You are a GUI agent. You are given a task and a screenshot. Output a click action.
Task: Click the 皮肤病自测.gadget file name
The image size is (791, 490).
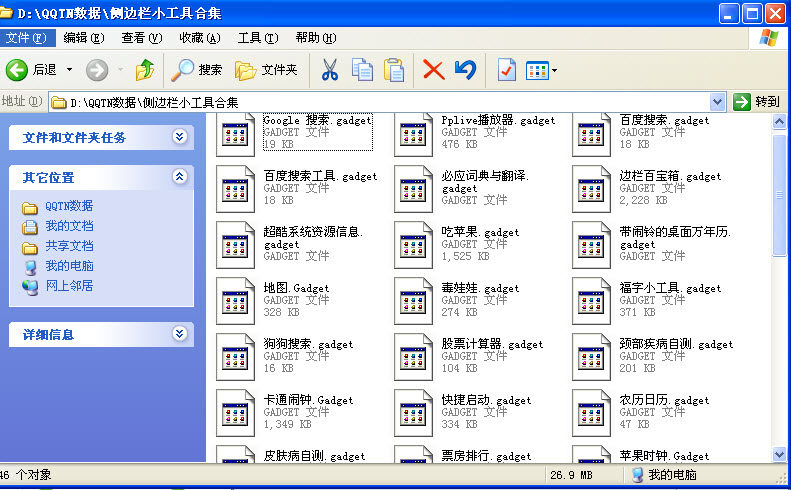[x=314, y=456]
